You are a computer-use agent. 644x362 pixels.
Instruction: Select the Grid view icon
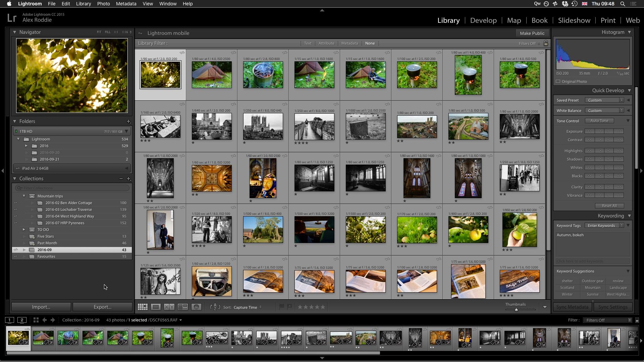(143, 307)
